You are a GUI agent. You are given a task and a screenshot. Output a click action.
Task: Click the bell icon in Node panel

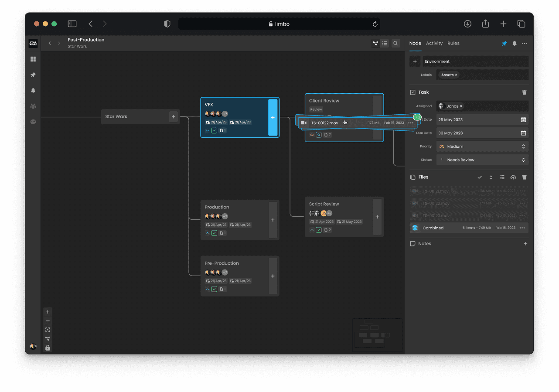tap(515, 43)
